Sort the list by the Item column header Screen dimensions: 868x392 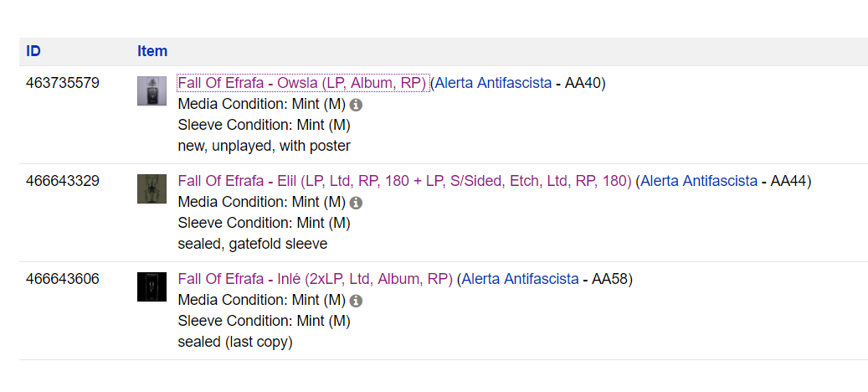(152, 51)
